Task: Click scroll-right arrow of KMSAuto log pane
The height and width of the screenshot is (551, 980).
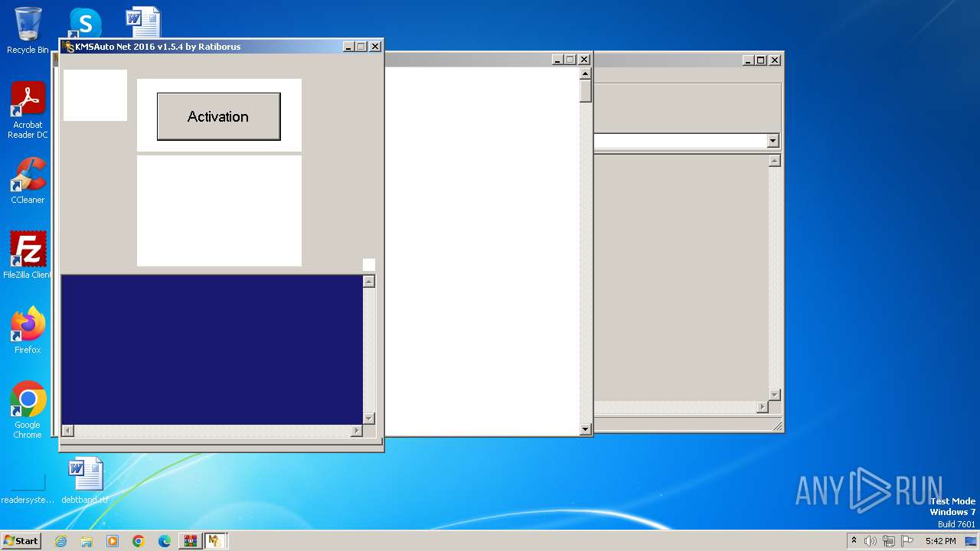Action: 356,431
